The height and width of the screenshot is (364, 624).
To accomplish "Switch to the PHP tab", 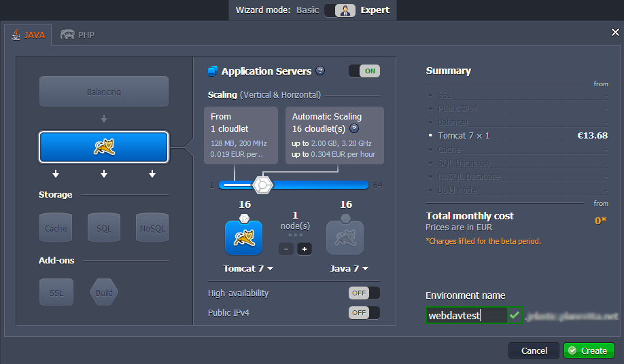I will pyautogui.click(x=77, y=35).
